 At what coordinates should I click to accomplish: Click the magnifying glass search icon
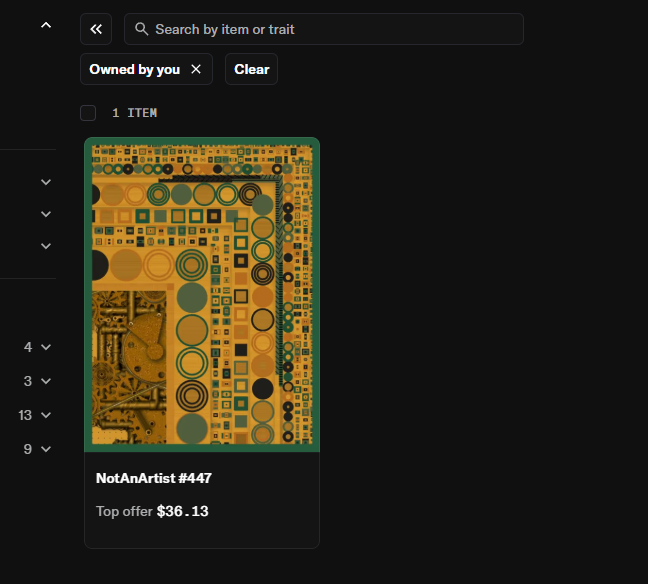pyautogui.click(x=141, y=29)
